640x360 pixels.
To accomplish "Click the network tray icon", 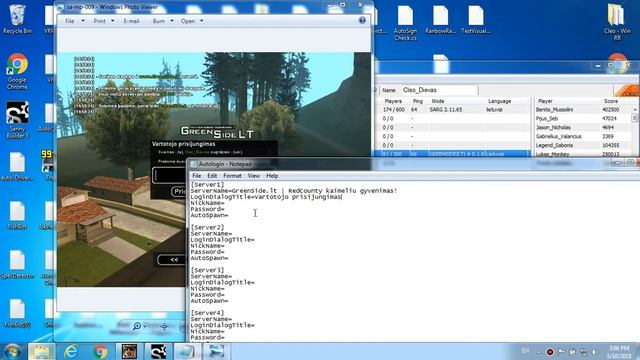I will tap(584, 352).
